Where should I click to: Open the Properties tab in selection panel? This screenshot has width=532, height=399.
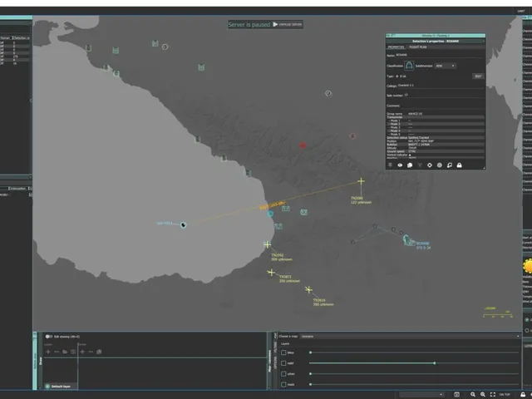click(x=396, y=47)
